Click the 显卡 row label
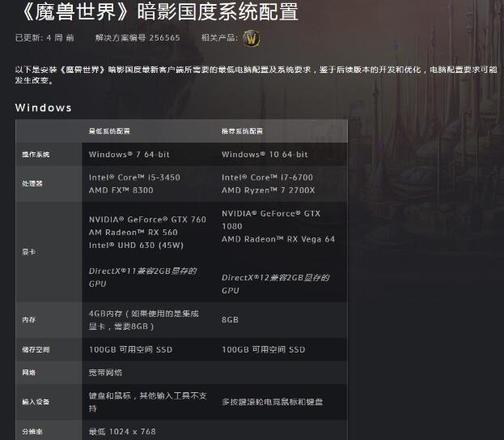The width and height of the screenshot is (504, 440). pos(29,252)
